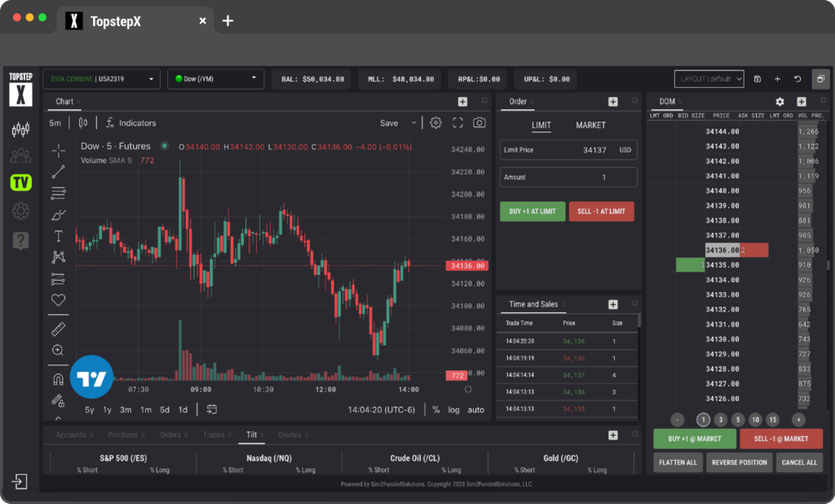Select quantity 5 in DOM
Screen dimensions: 835x504
click(738, 419)
